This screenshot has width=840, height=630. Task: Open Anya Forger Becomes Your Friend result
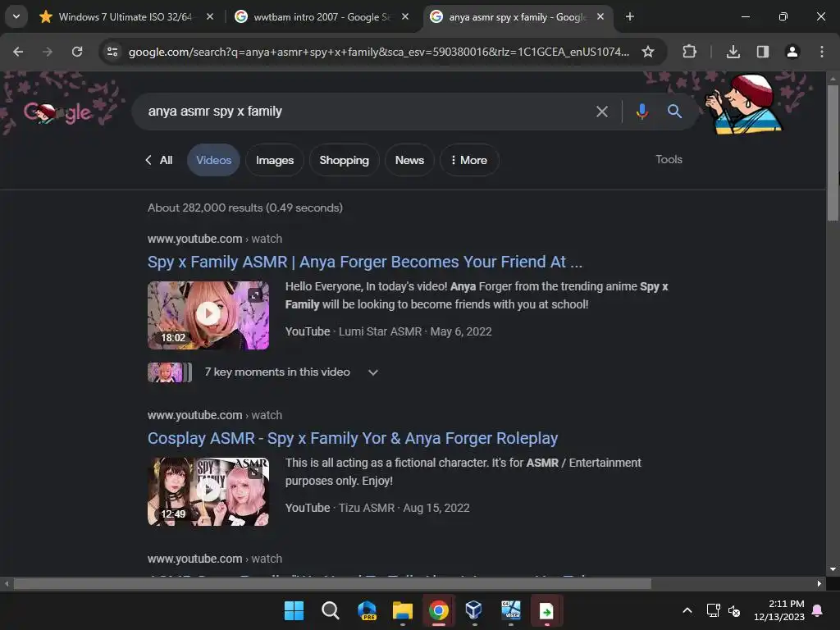(x=365, y=262)
